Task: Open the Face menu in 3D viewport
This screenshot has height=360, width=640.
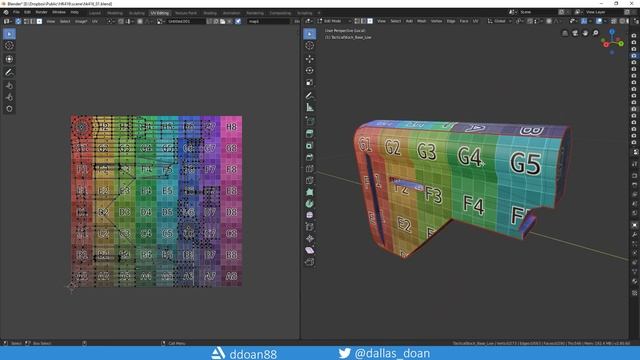Action: click(x=464, y=21)
